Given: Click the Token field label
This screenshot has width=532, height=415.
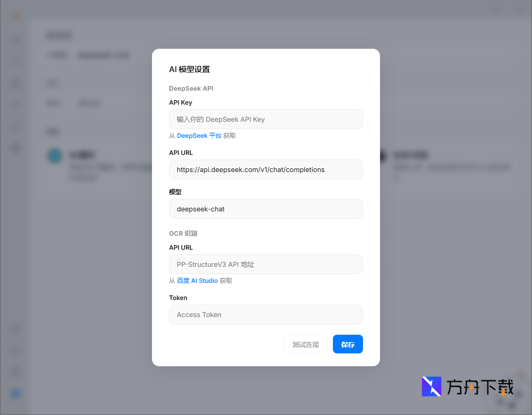Looking at the screenshot, I should coord(178,298).
